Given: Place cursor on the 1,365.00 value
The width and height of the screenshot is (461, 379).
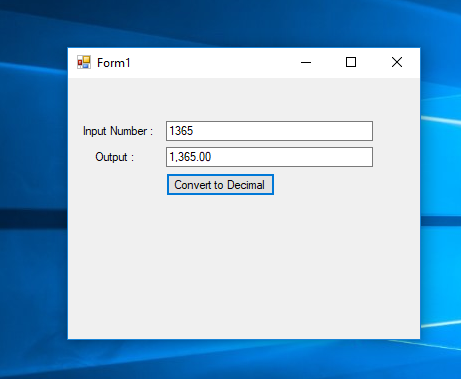Looking at the screenshot, I should (x=190, y=157).
